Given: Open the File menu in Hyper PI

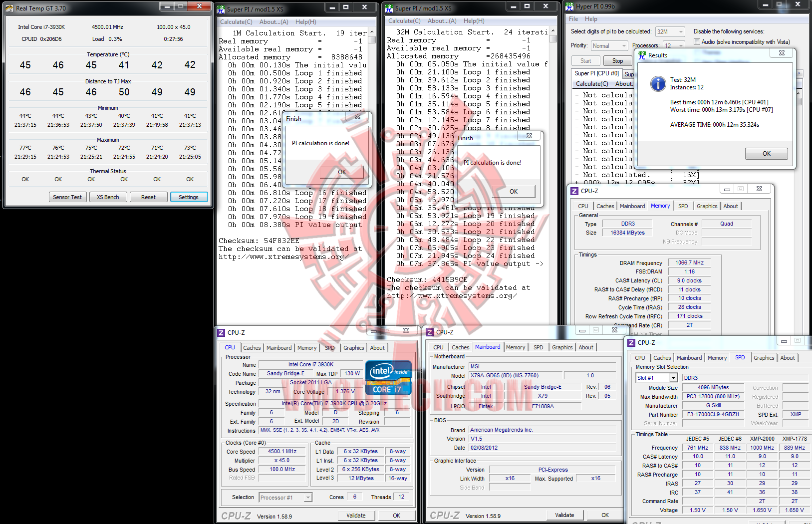Looking at the screenshot, I should [x=573, y=19].
